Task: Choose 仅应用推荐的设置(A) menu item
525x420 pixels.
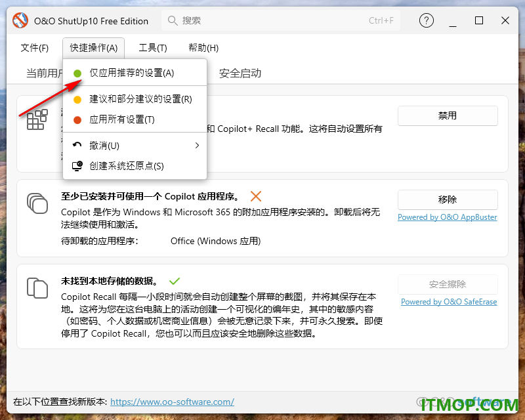Action: pyautogui.click(x=135, y=73)
